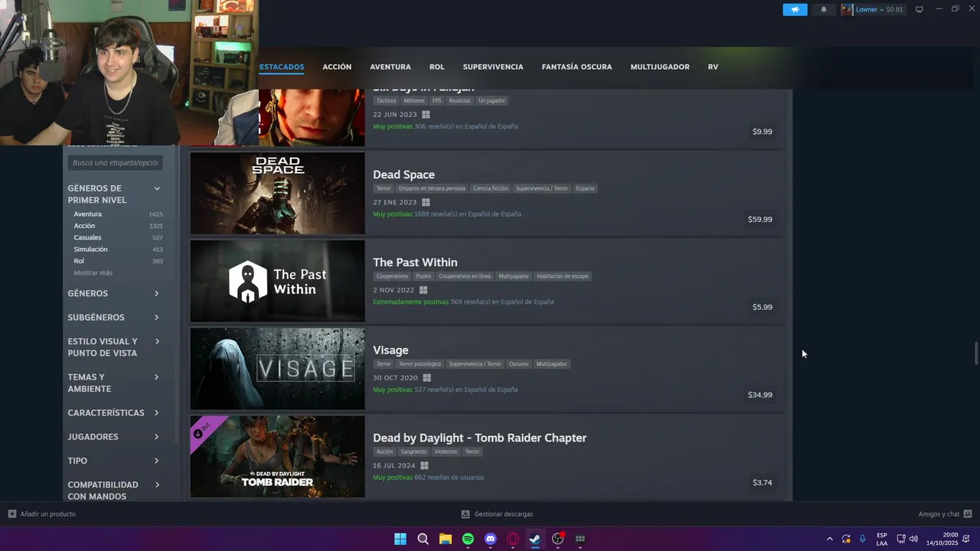Open File Explorer from taskbar

click(x=446, y=539)
